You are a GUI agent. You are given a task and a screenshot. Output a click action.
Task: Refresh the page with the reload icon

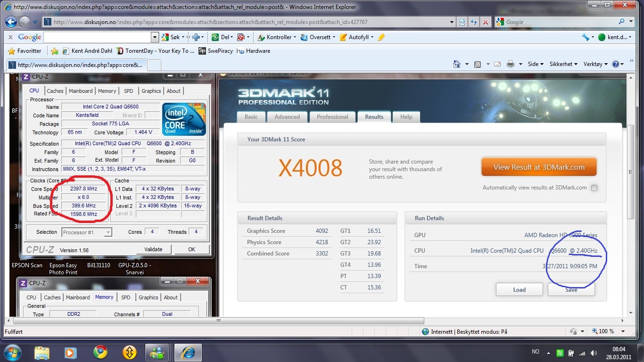473,22
